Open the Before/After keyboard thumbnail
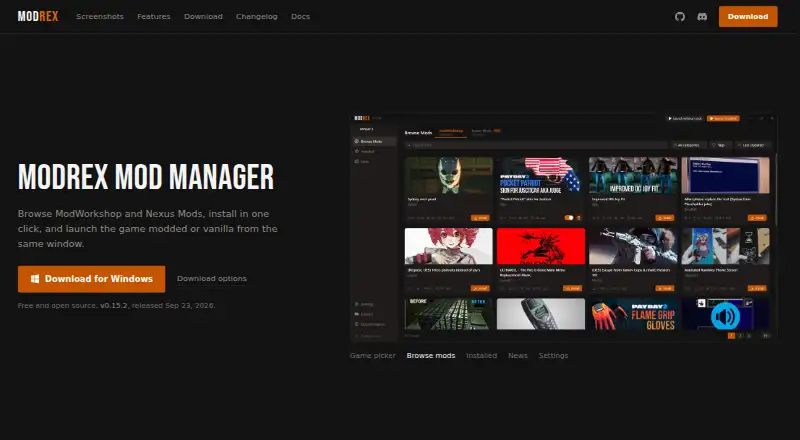Image resolution: width=800 pixels, height=440 pixels. 449,314
